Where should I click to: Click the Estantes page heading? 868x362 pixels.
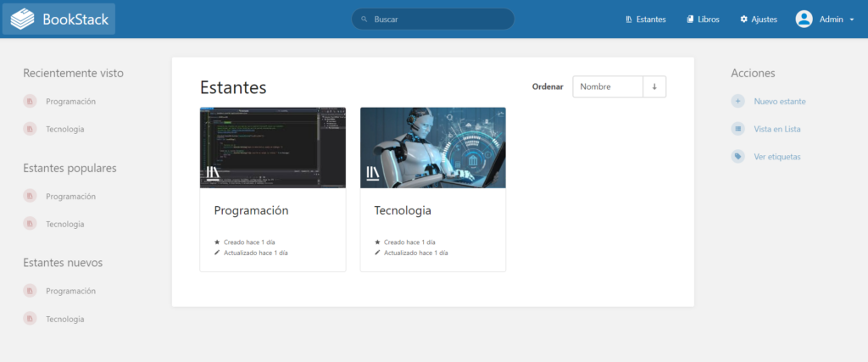(x=233, y=87)
